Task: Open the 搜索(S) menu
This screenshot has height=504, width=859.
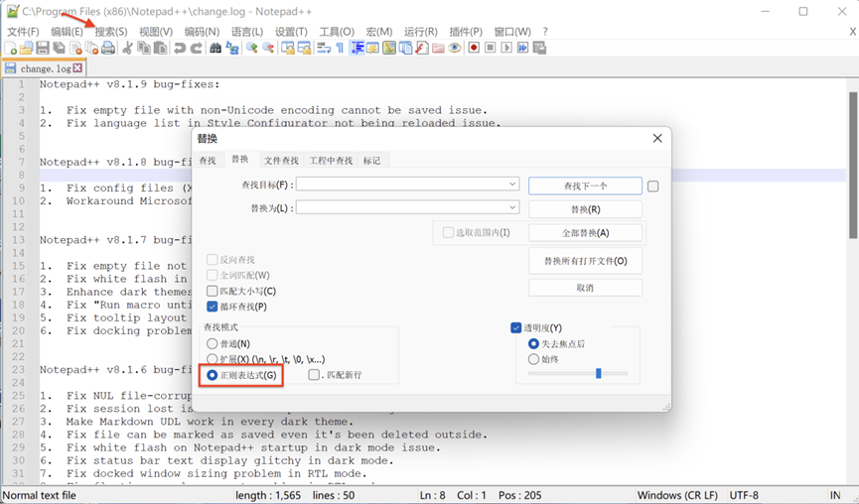Action: tap(111, 32)
